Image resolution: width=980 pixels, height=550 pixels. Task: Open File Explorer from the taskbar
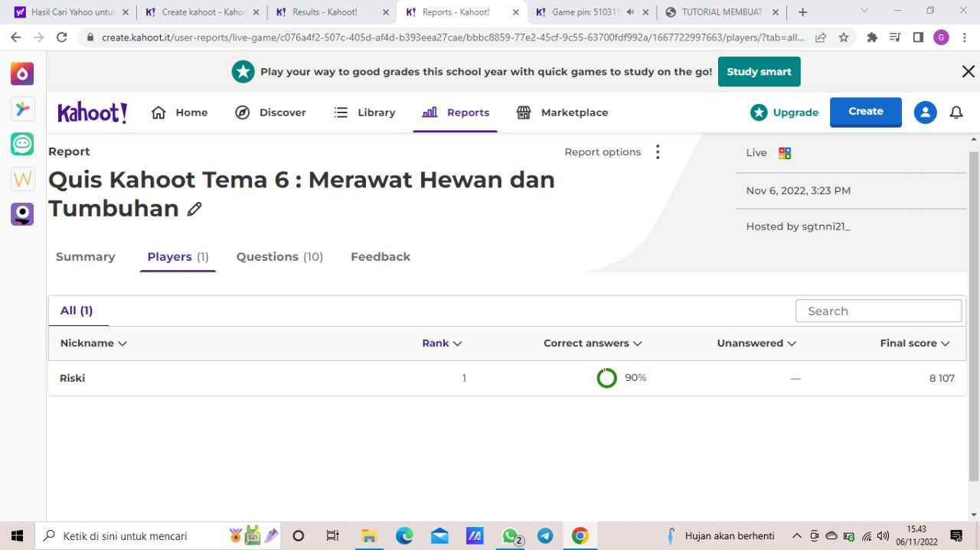tap(370, 536)
